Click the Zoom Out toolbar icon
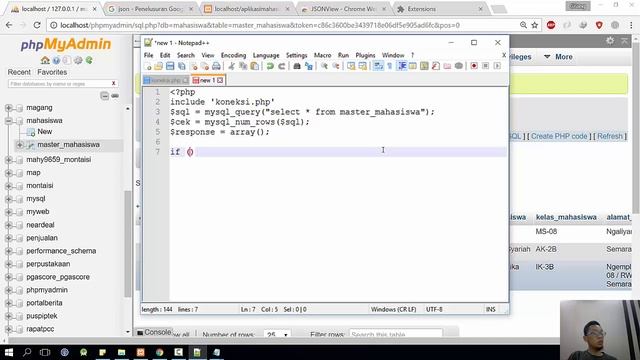 point(336,66)
